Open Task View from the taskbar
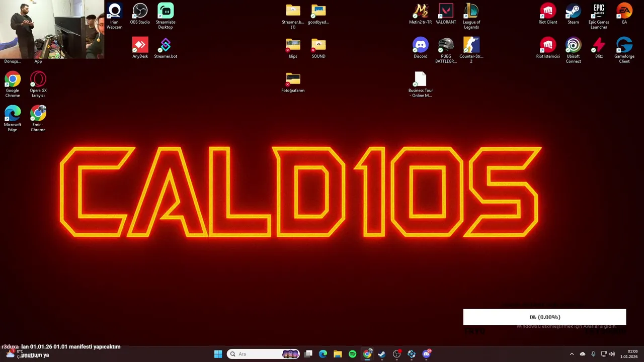Viewport: 644px width, 362px height. (308, 354)
